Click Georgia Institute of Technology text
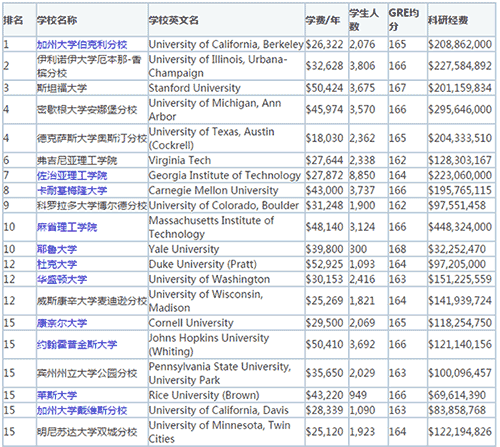 tap(225, 175)
